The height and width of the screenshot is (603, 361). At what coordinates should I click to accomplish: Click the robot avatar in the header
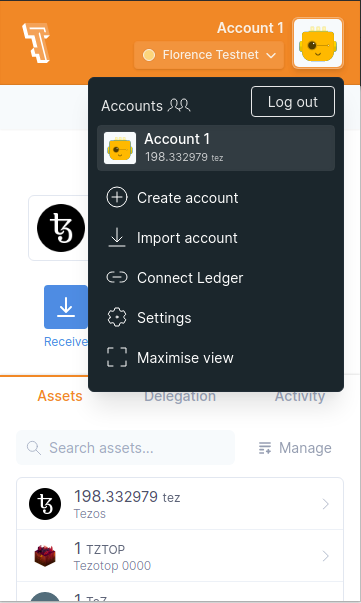pyautogui.click(x=318, y=43)
